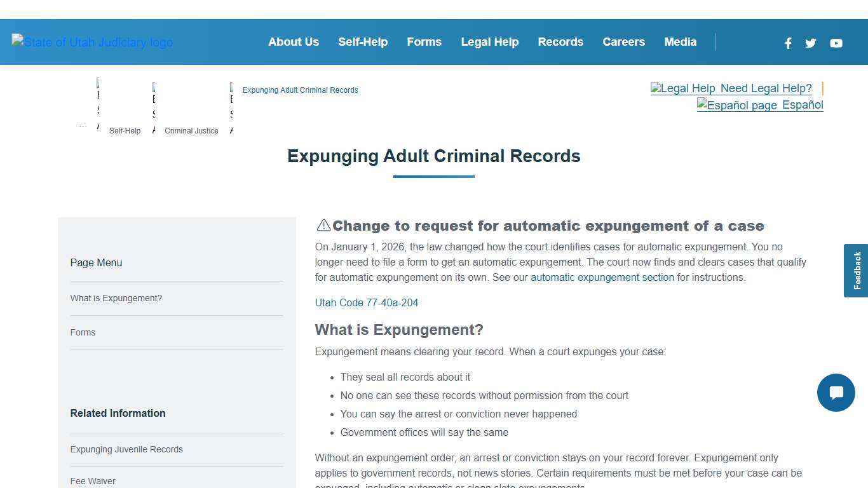Click the warning icon beside the expungement notice
Image resolution: width=868 pixels, height=488 pixels.
click(x=323, y=225)
